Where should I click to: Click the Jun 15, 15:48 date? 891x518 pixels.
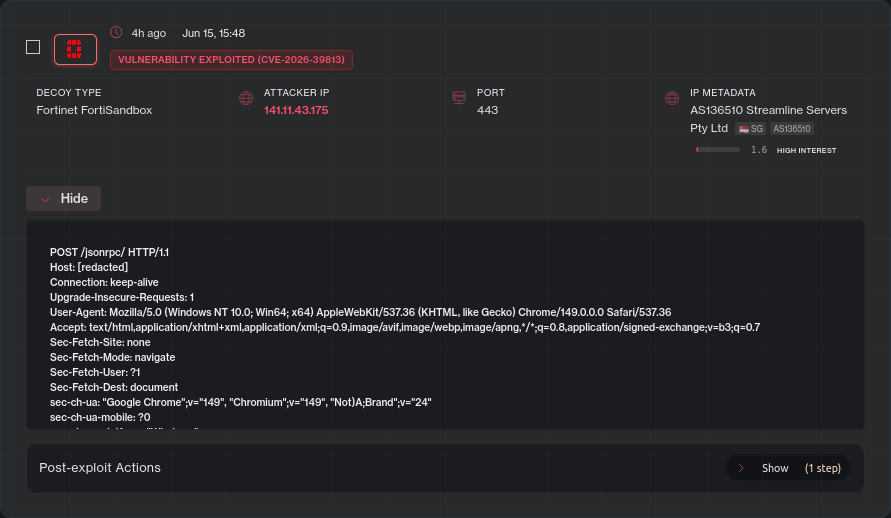tap(214, 34)
